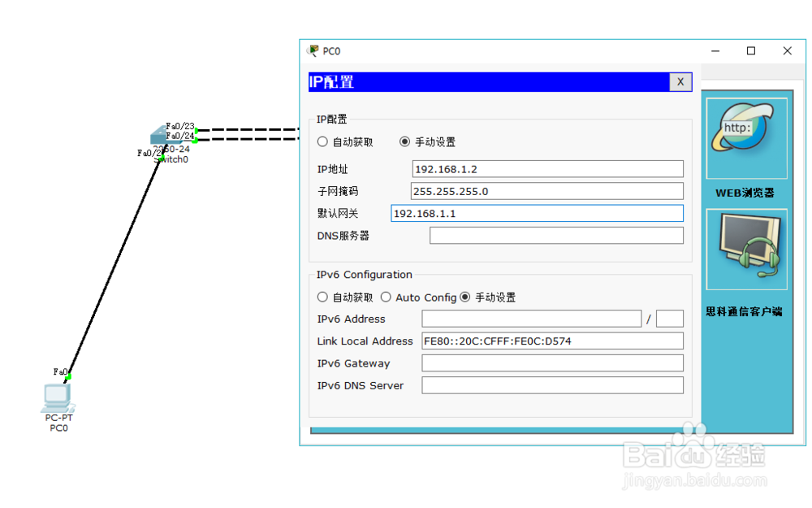Image resolution: width=812 pixels, height=508 pixels.
Task: Select 手动设置 under IPv6 Configuration
Action: [465, 297]
